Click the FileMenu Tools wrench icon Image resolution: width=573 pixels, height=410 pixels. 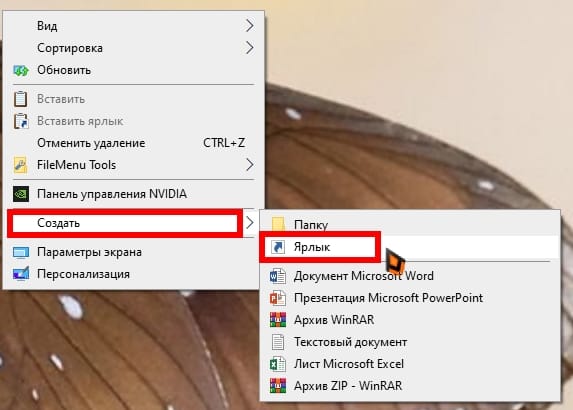20,165
